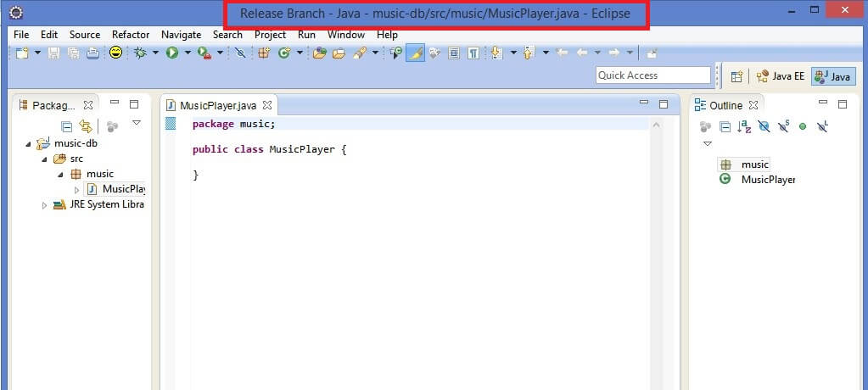
Task: Toggle Hide Fields in Outline toolbar
Action: pos(764,126)
